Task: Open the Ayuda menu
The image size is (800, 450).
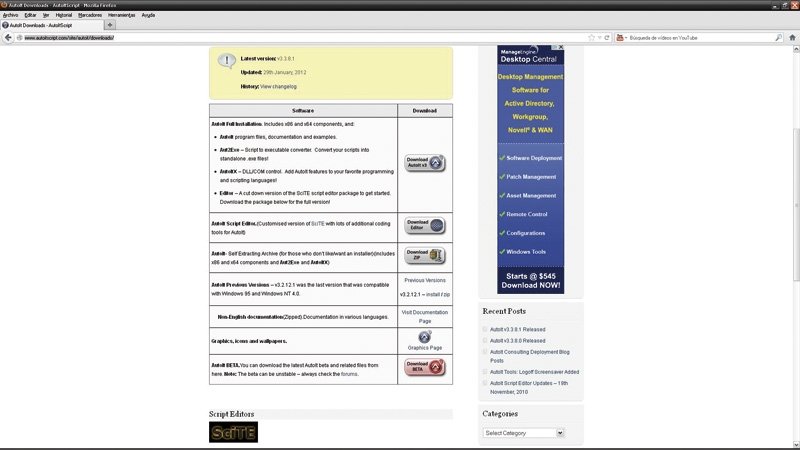Action: [x=148, y=15]
